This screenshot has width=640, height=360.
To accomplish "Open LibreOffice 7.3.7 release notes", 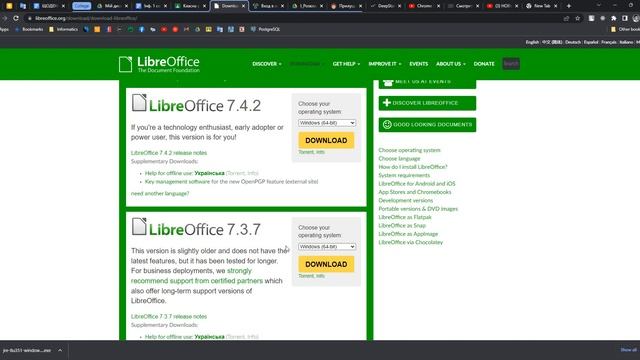I will (x=169, y=316).
